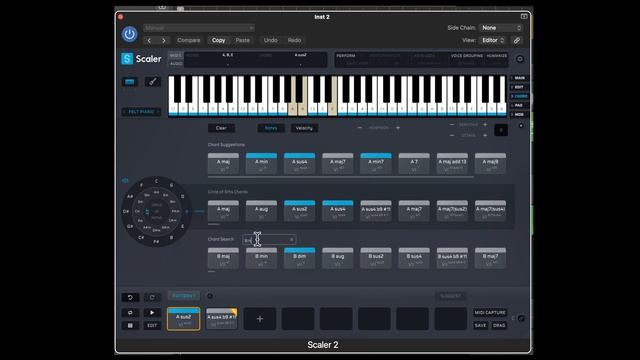This screenshot has width=640, height=360.
Task: Click the Scaler logo icon
Action: [127, 59]
